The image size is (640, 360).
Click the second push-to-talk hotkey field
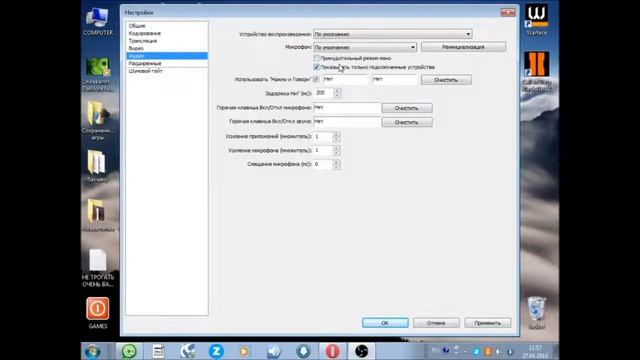click(x=395, y=79)
